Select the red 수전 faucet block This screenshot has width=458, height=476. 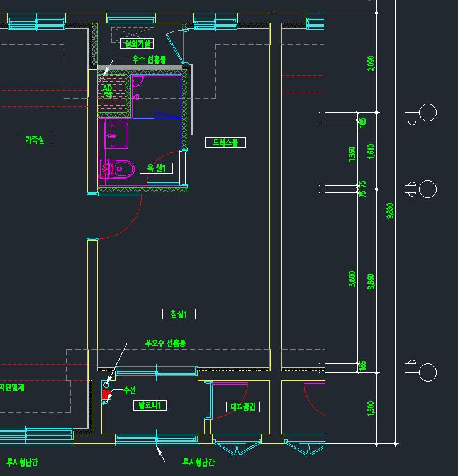point(106,395)
